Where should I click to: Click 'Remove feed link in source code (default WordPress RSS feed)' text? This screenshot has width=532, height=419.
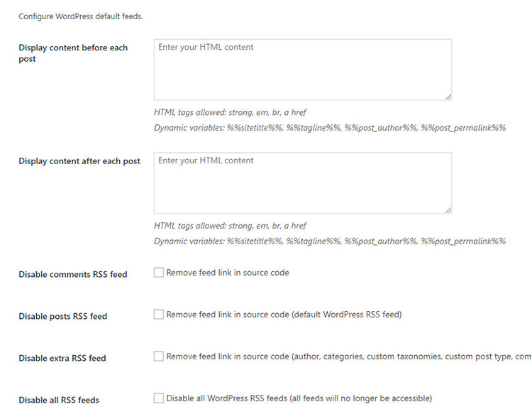pos(284,314)
